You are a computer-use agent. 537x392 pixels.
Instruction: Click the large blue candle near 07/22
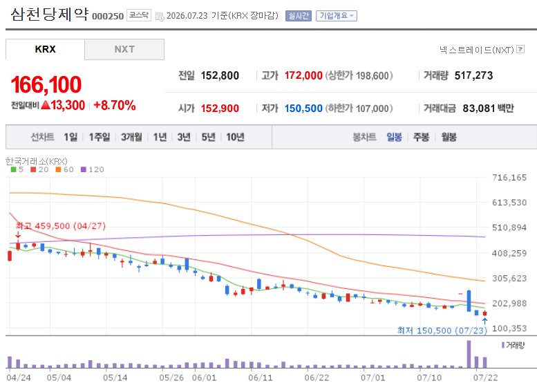[469, 301]
